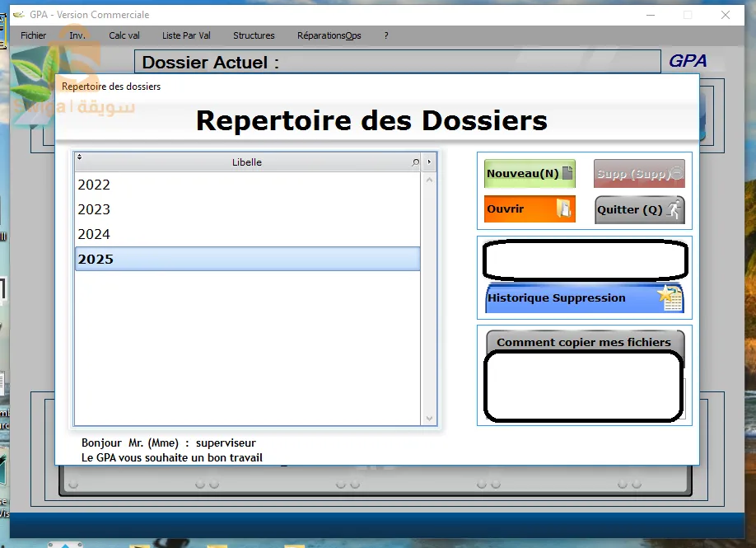756x548 pixels.
Task: Click Comment copier mes fichiers button
Action: (584, 342)
